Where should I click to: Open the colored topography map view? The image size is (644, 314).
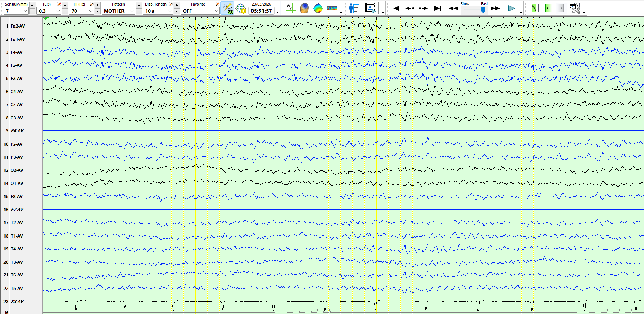(x=318, y=8)
